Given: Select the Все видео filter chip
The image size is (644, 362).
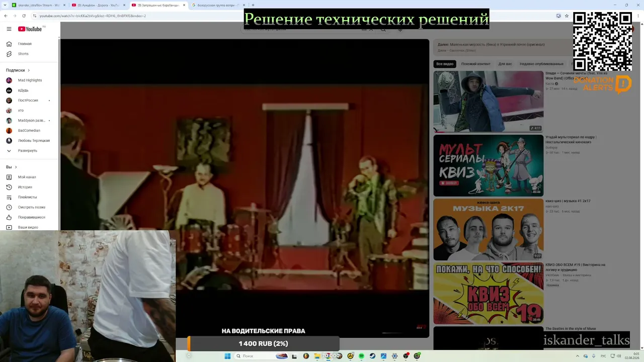Looking at the screenshot, I should click(x=445, y=64).
